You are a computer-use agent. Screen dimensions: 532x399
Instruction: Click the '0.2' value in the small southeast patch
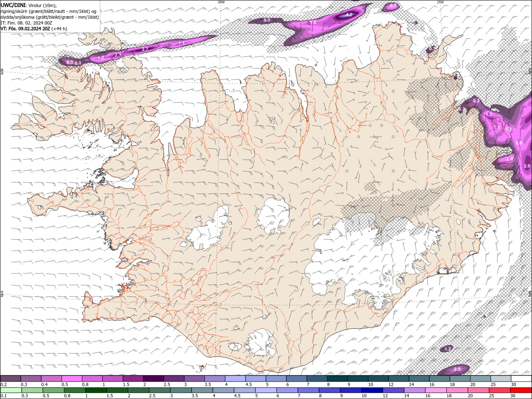point(448,348)
